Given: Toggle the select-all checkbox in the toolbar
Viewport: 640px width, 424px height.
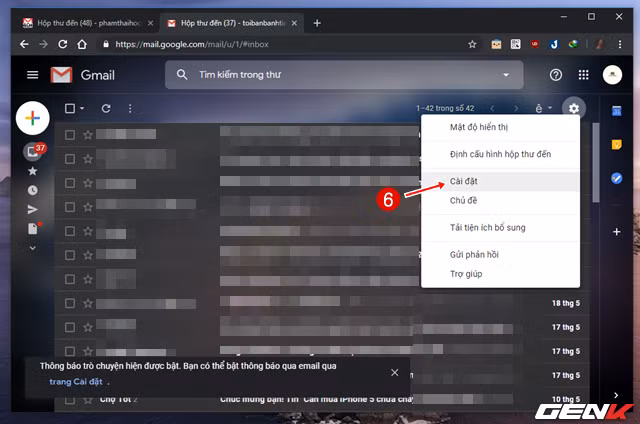Looking at the screenshot, I should [69, 108].
